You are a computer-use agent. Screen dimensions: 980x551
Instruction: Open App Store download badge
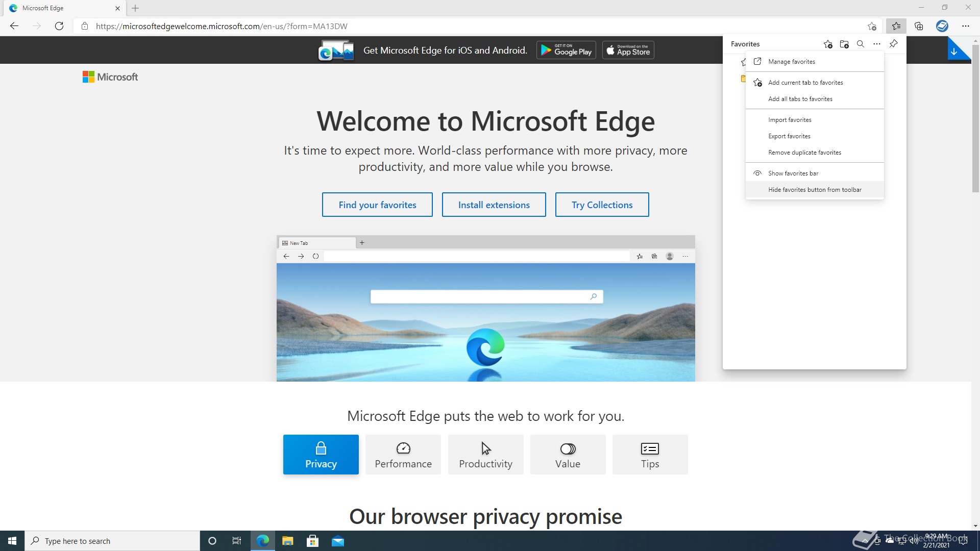[x=628, y=50]
